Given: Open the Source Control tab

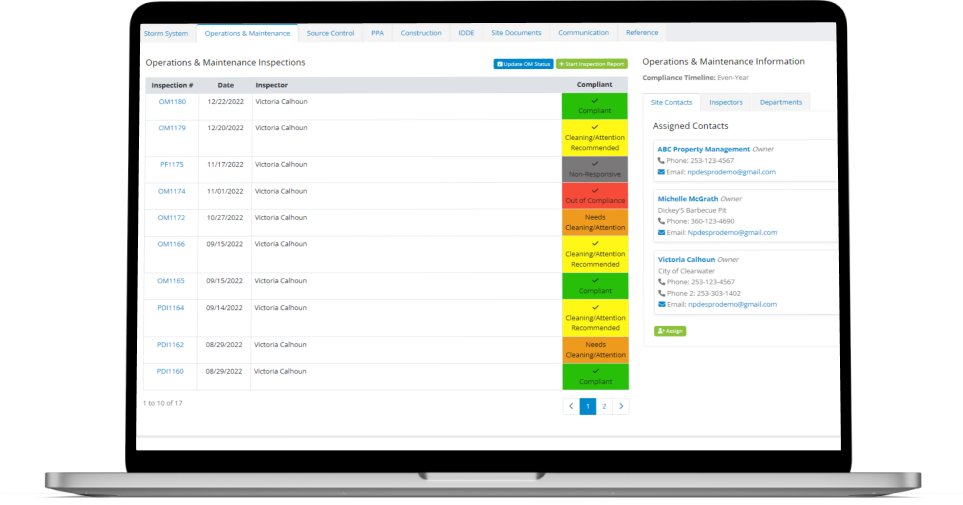Looking at the screenshot, I should click(x=330, y=33).
